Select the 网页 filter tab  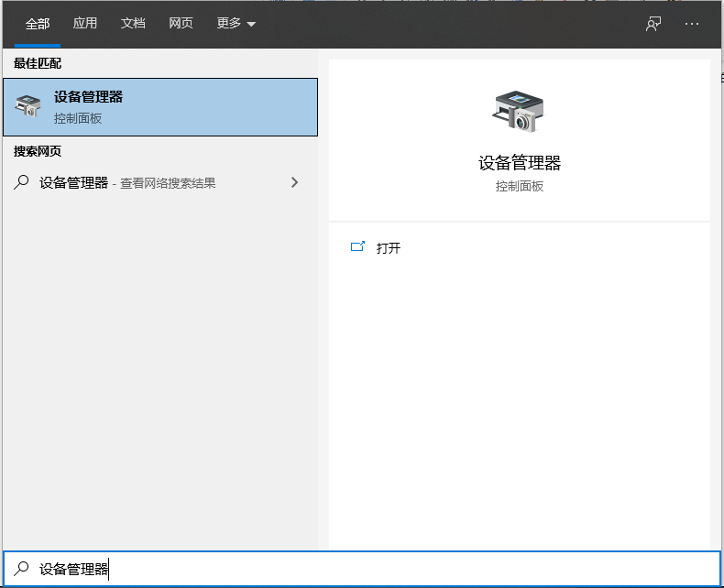[181, 24]
